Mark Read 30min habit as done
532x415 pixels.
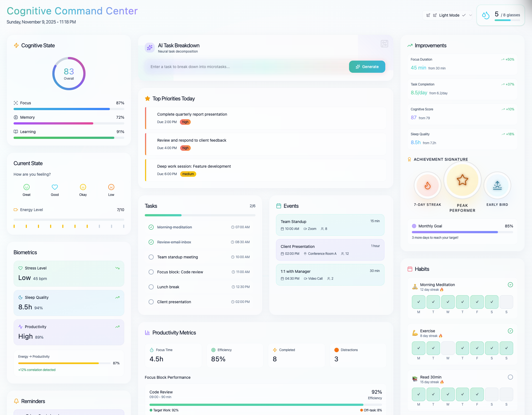(510, 377)
